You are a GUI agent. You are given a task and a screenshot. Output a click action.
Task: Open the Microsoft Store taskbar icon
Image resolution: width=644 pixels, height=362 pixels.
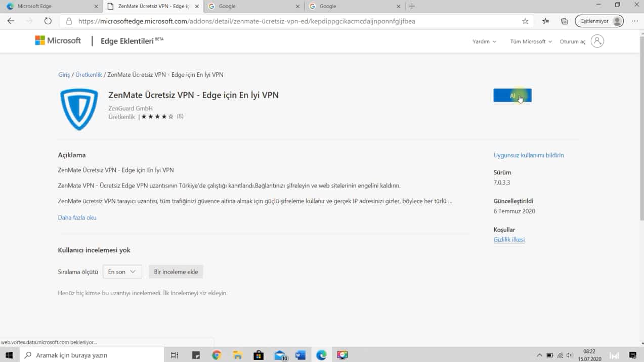pos(259,355)
